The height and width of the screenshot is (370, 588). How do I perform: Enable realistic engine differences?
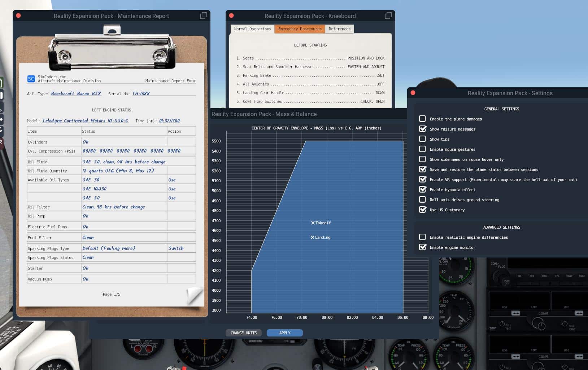point(422,237)
